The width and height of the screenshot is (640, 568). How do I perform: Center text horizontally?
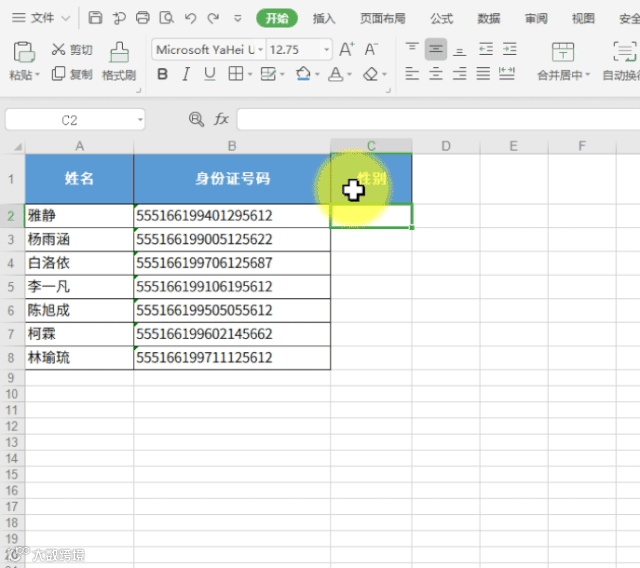click(x=436, y=74)
